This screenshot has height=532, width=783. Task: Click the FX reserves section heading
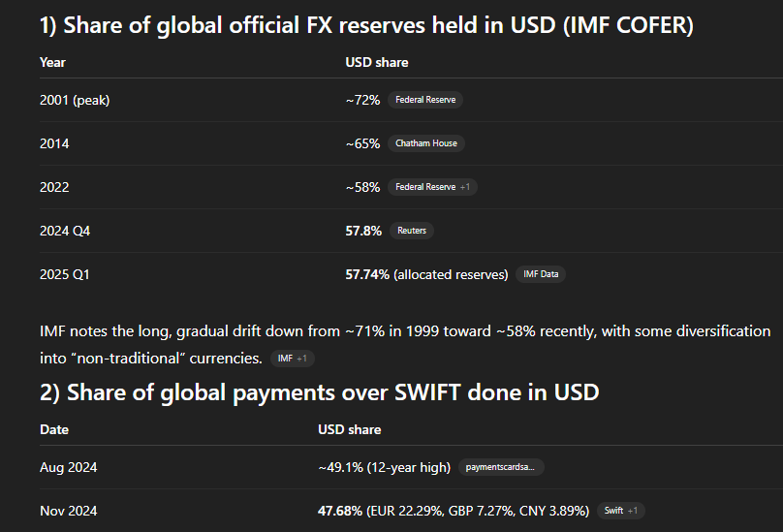[366, 25]
